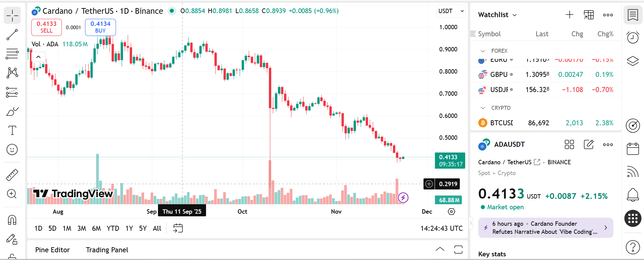This screenshot has height=260, width=644.
Task: Select the 3M time range
Action: 82,228
